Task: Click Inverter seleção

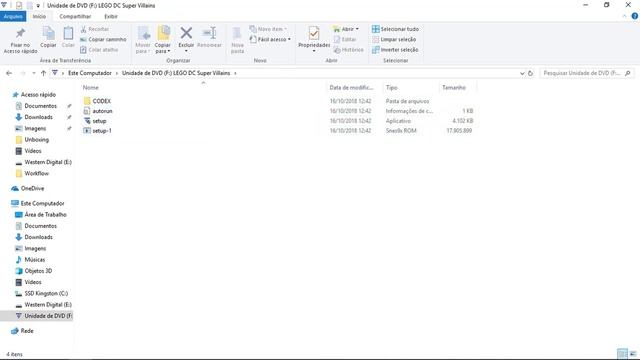Action: coord(395,49)
